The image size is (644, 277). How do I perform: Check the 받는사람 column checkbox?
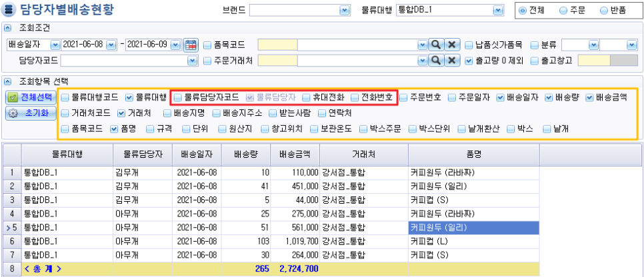pos(273,113)
